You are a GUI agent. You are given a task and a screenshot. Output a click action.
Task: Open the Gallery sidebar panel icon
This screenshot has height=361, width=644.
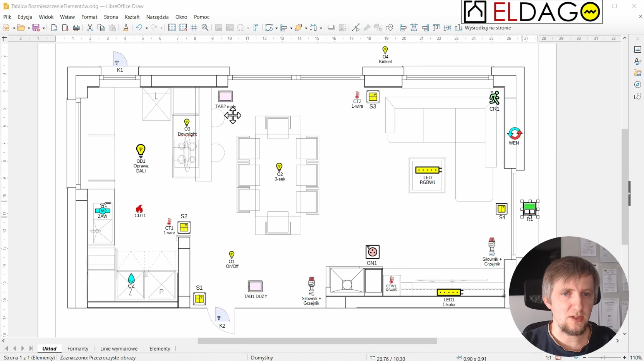pos(637,73)
